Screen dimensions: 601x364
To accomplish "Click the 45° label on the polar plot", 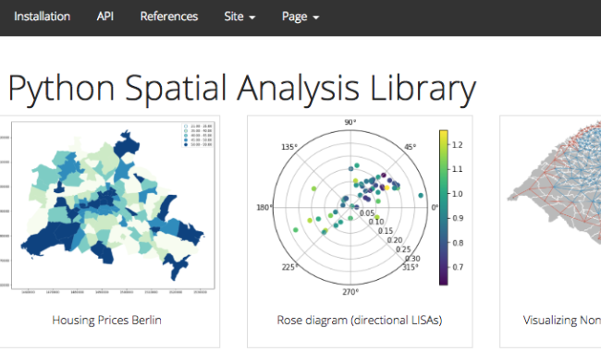I will pyautogui.click(x=411, y=147).
